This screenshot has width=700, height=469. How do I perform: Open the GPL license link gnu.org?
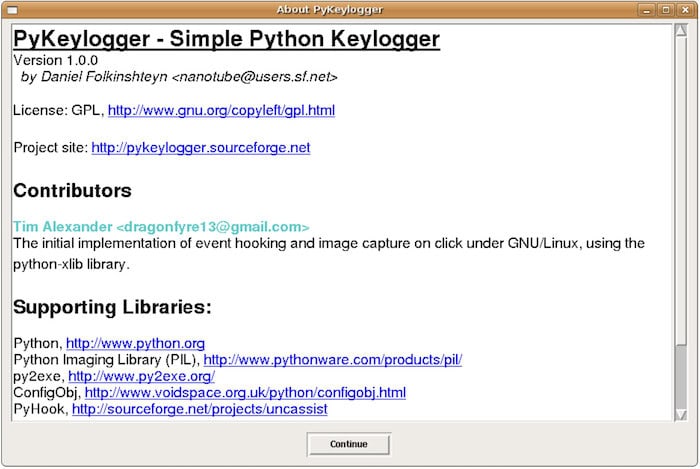point(221,110)
